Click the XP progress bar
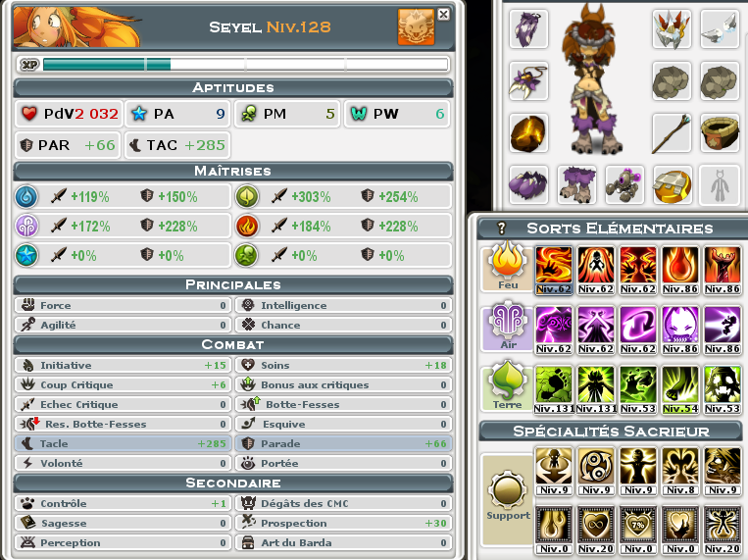 tap(245, 65)
